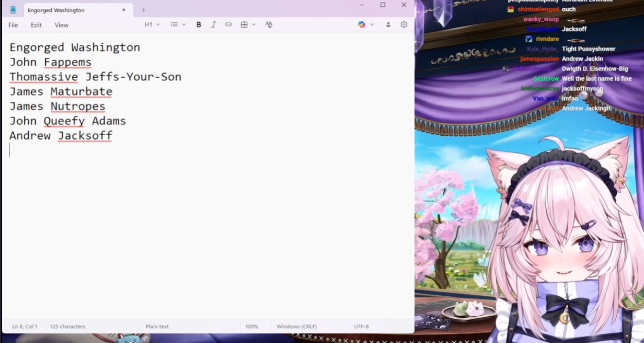Click chat message "Well the last name is fine"
Image resolution: width=644 pixels, height=343 pixels.
pyautogui.click(x=597, y=79)
